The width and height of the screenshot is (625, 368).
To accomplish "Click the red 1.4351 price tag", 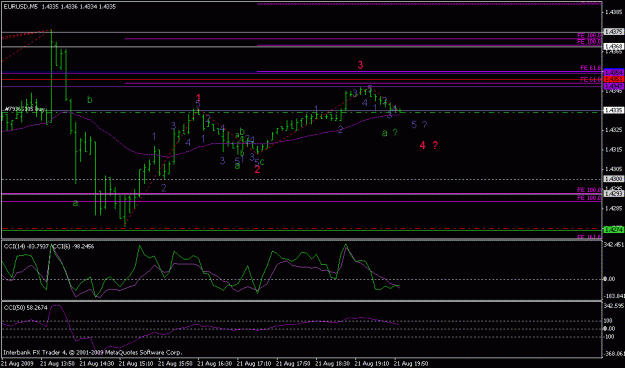I will click(613, 79).
